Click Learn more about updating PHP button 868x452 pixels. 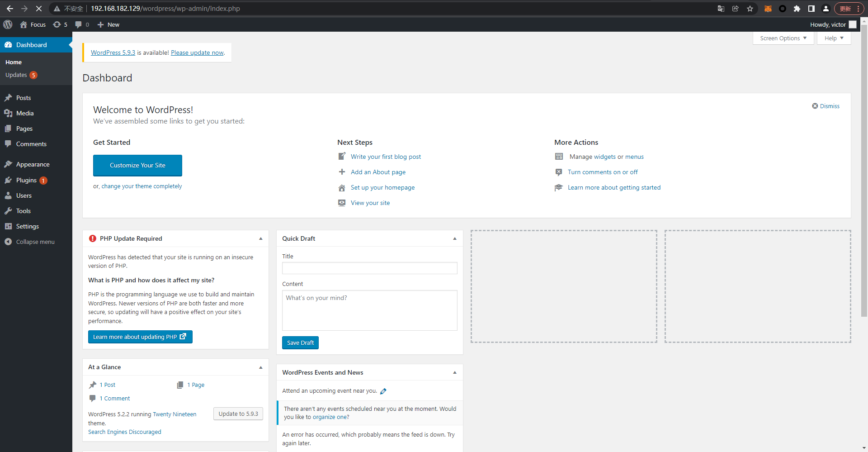(x=140, y=337)
